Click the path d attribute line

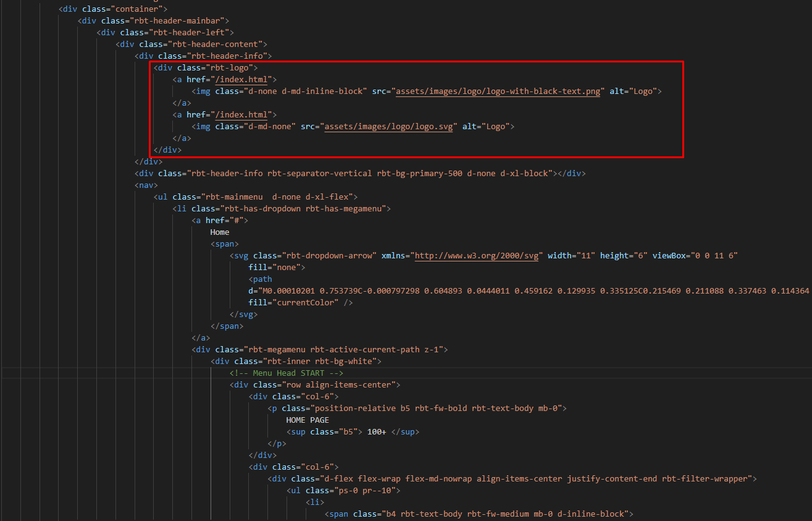point(530,290)
